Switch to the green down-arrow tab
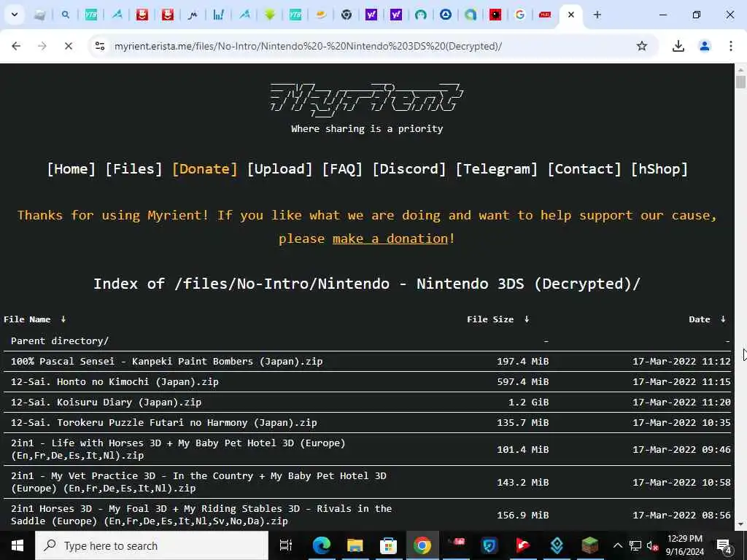Screen dimensions: 747x560 pos(270,15)
